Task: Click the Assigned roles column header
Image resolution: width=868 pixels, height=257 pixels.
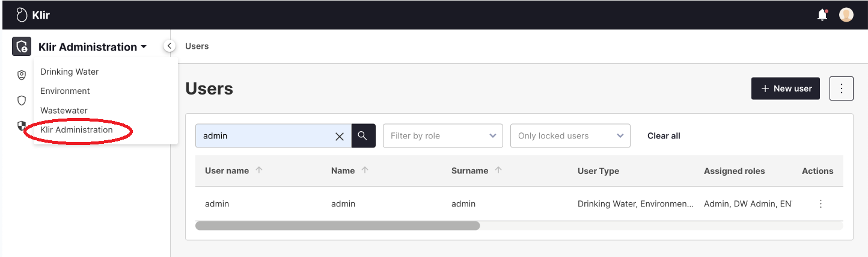Action: pyautogui.click(x=735, y=171)
